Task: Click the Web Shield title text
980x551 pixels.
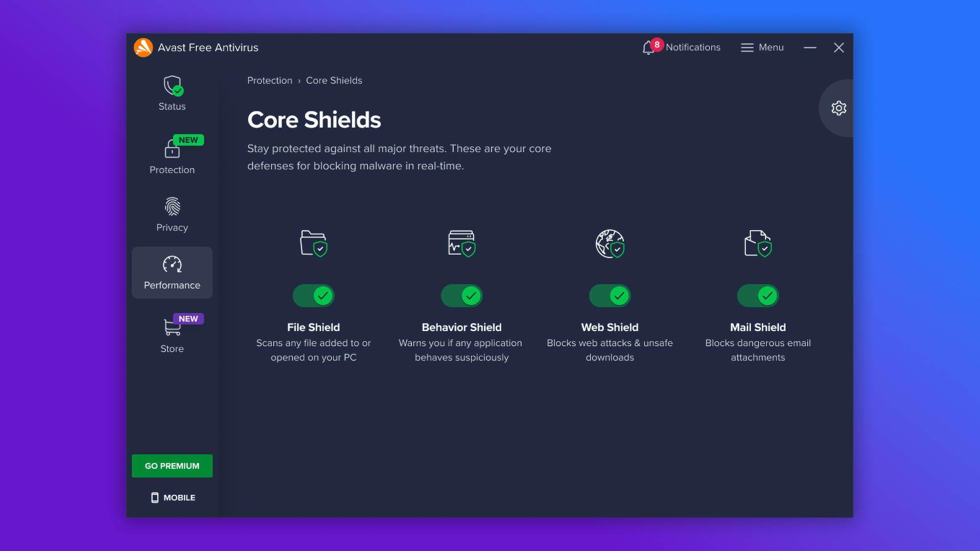Action: coord(610,328)
